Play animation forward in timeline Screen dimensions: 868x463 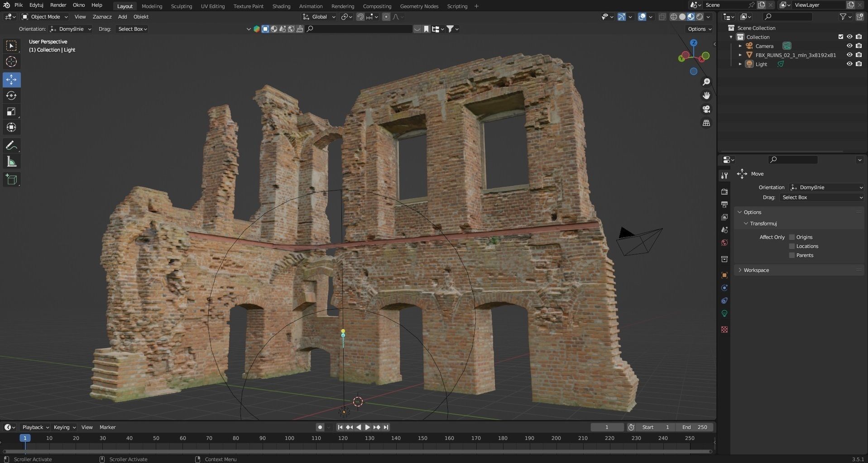coord(368,427)
